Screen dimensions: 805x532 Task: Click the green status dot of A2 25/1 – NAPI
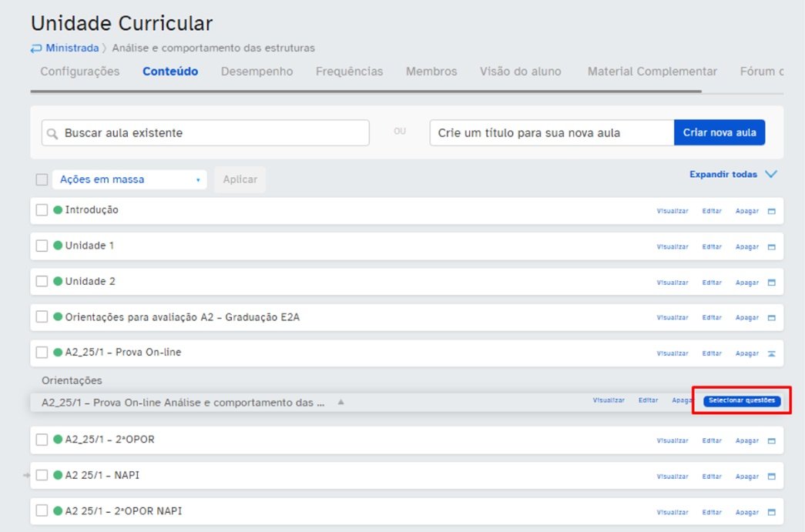click(58, 475)
